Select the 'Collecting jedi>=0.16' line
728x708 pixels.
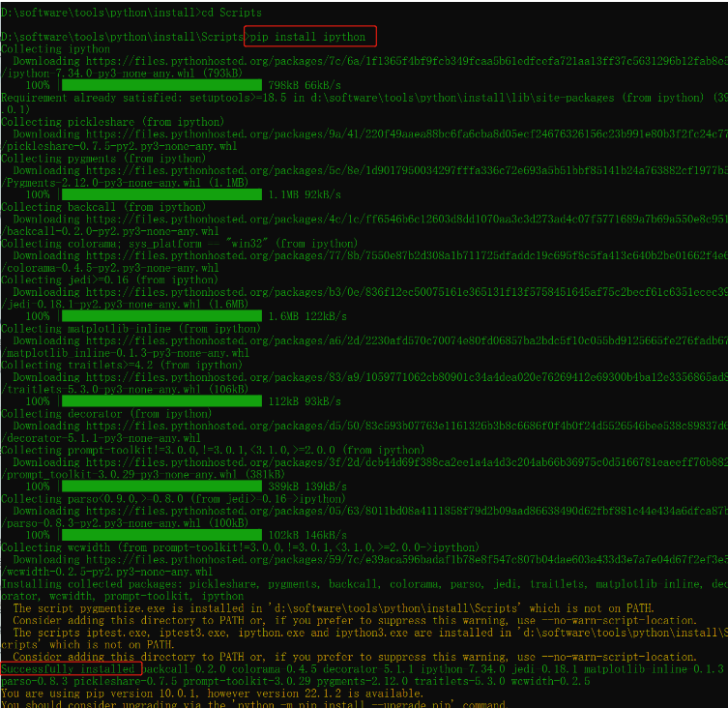tap(109, 280)
